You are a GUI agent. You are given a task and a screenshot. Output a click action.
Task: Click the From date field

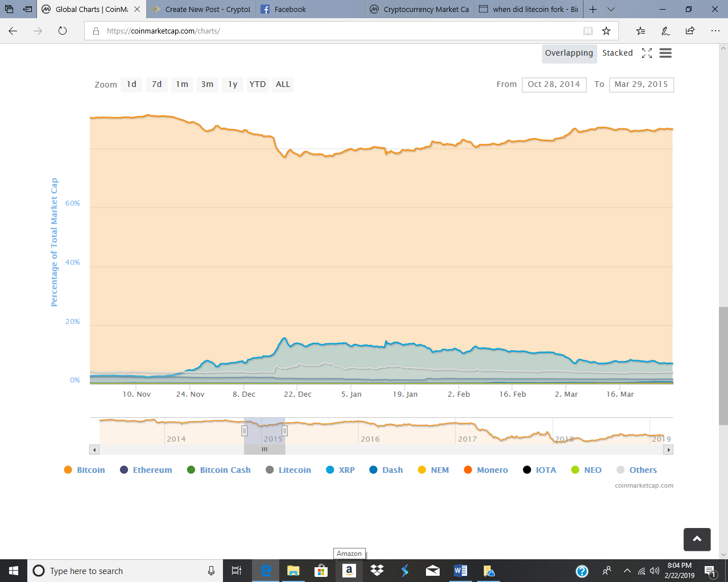(554, 85)
